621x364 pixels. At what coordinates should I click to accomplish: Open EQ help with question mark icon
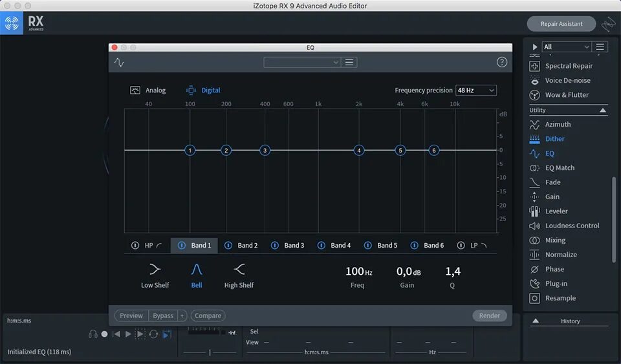click(x=502, y=62)
